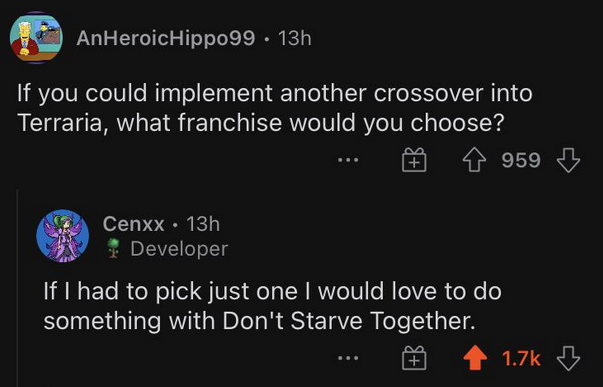Visit the AnHeroicHippo99 username link

coord(165,38)
